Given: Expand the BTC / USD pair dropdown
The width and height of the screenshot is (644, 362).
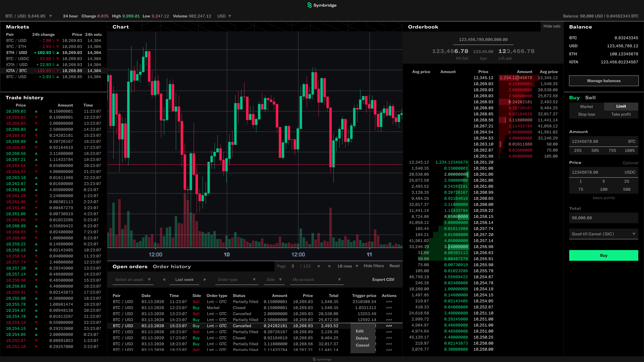Looking at the screenshot, I should [x=50, y=16].
